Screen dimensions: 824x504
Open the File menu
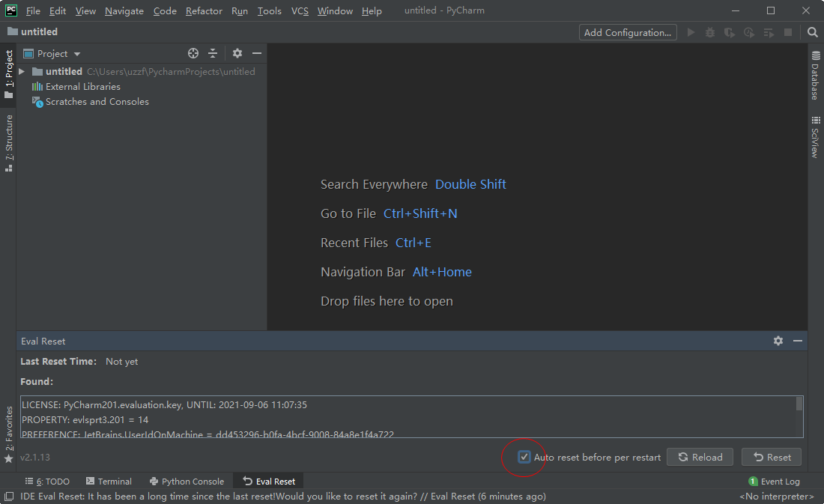[32, 11]
